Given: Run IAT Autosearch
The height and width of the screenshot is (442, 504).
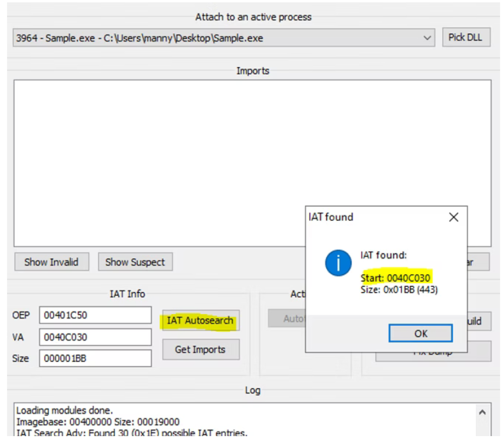Looking at the screenshot, I should [200, 320].
